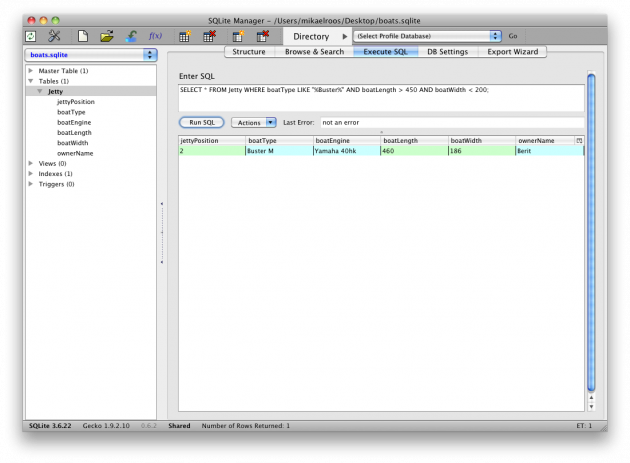Open the Select Profile Database dropdown
The height and width of the screenshot is (463, 630).
tap(427, 36)
